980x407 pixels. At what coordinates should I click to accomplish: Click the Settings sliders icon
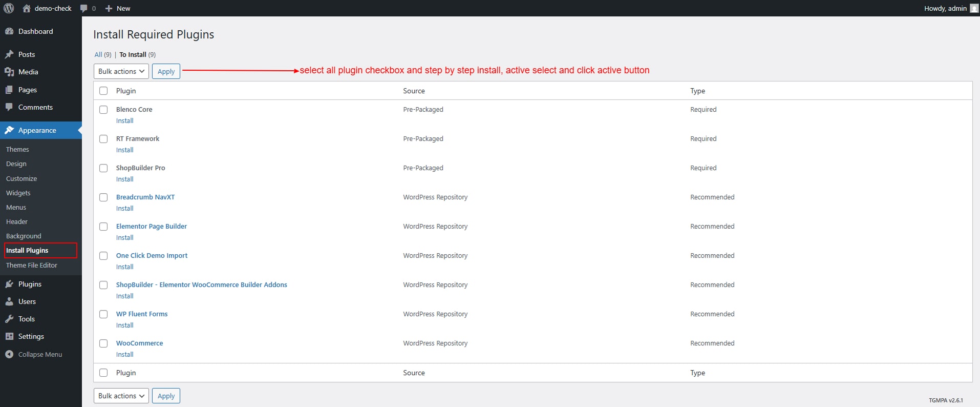pos(9,336)
